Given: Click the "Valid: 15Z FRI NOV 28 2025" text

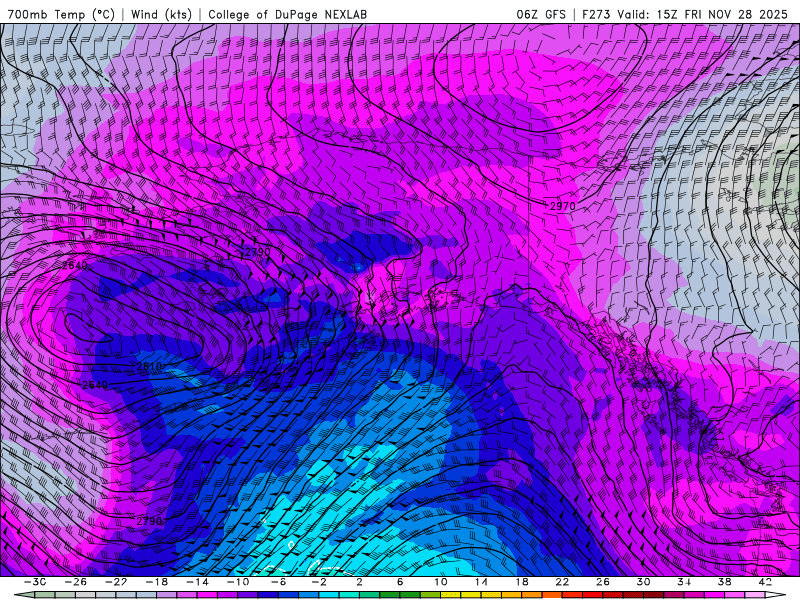Looking at the screenshot, I should tap(703, 14).
